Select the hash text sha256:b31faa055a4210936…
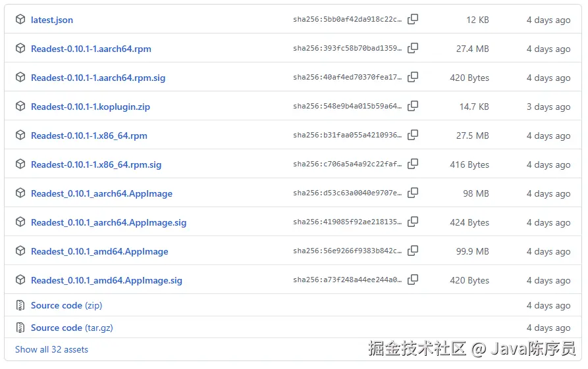588x369 pixels. 347,135
